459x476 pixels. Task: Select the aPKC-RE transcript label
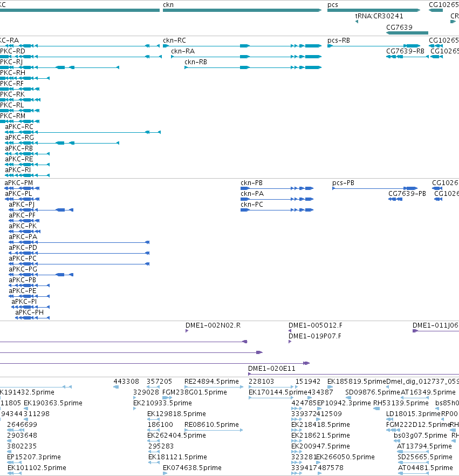(x=19, y=159)
